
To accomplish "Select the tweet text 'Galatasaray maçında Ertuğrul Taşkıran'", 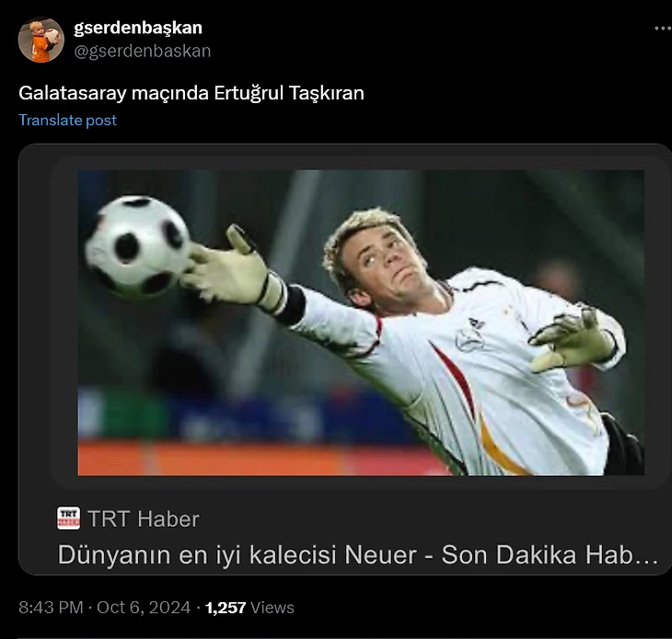I will click(x=191, y=93).
